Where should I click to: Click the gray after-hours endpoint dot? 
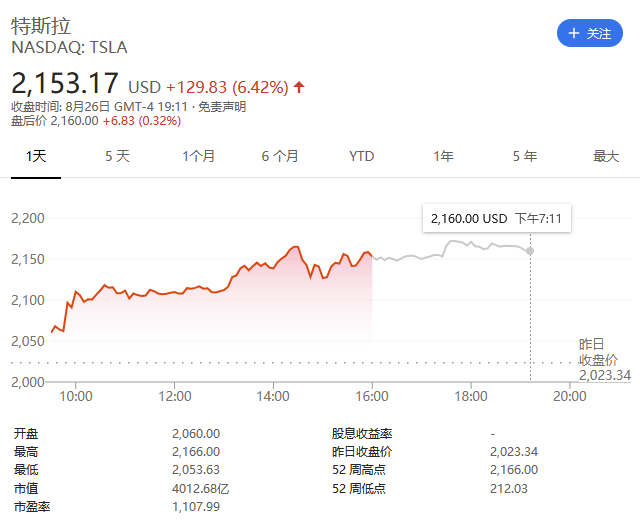[x=530, y=250]
